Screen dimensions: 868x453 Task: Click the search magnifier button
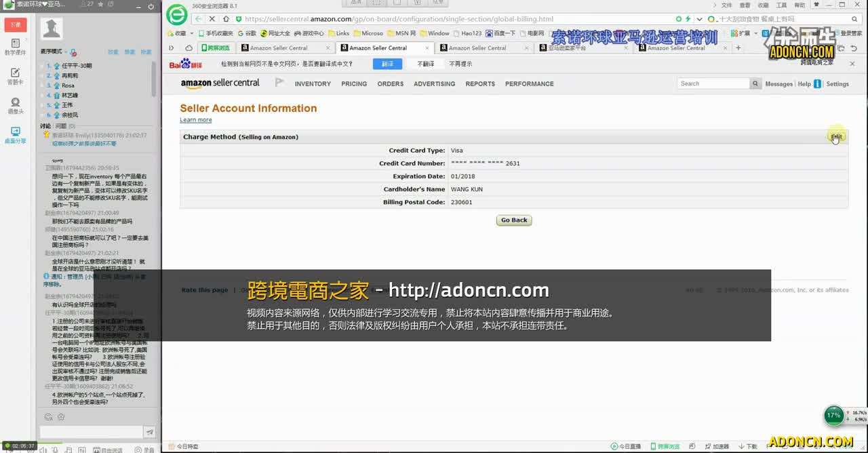pyautogui.click(x=755, y=83)
